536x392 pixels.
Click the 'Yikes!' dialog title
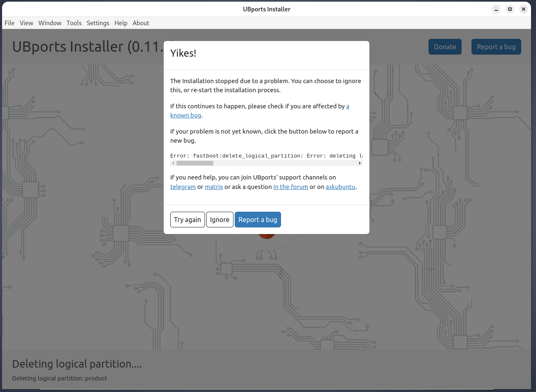(183, 53)
